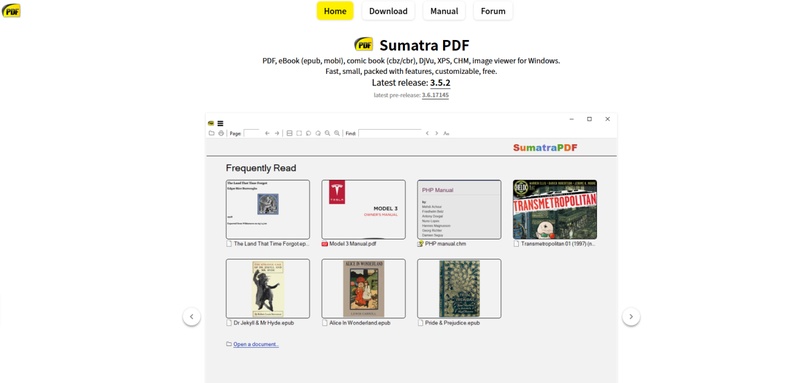Click the Print toolbar icon
This screenshot has width=800, height=383.
221,133
